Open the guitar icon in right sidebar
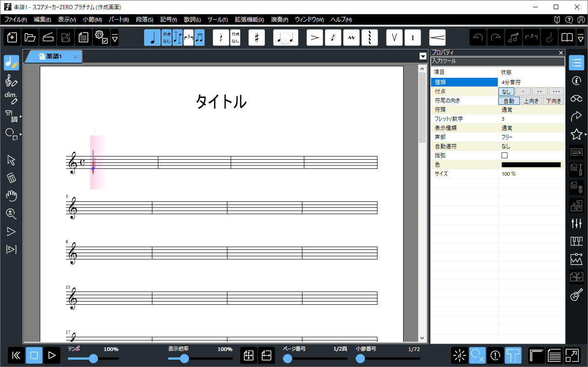The image size is (588, 367). pos(577,295)
